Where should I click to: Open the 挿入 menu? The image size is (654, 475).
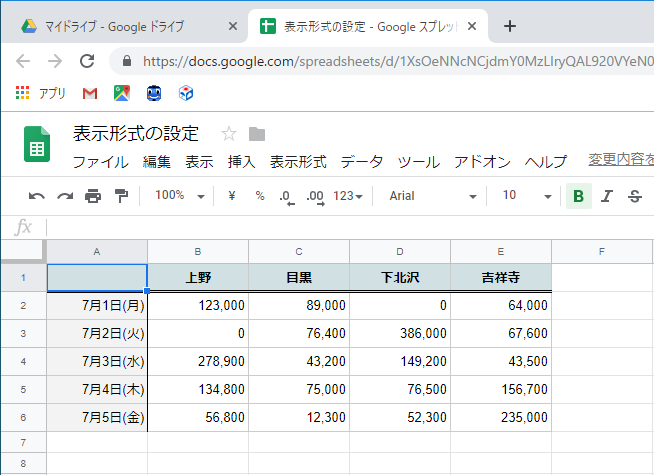pyautogui.click(x=241, y=162)
